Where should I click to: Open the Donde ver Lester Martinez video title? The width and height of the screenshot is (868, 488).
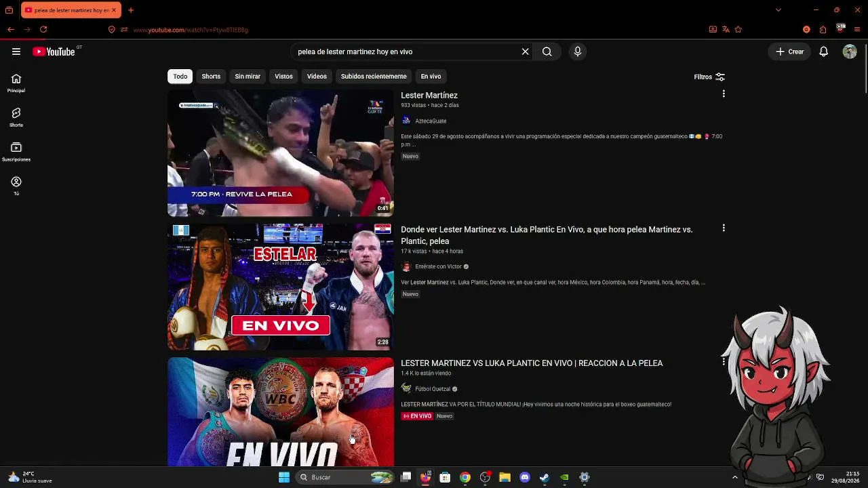pos(547,235)
